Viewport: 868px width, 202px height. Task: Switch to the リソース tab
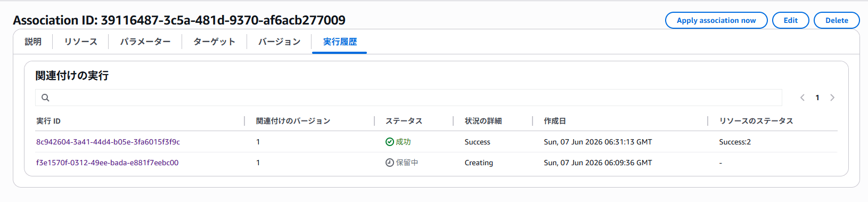(81, 42)
